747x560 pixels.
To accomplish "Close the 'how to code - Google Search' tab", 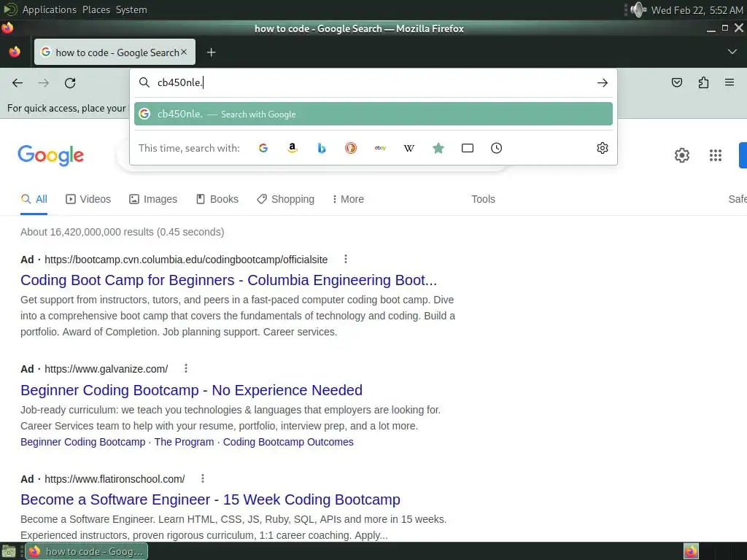I will tap(184, 52).
